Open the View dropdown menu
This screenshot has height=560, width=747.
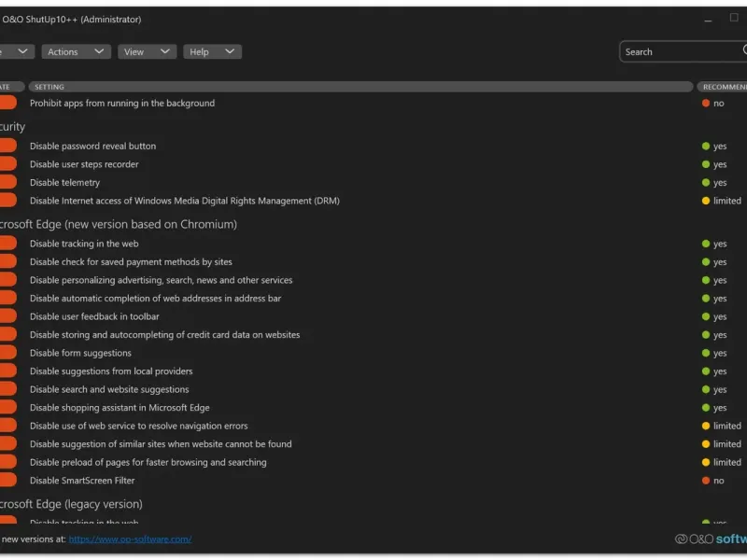[x=147, y=51]
